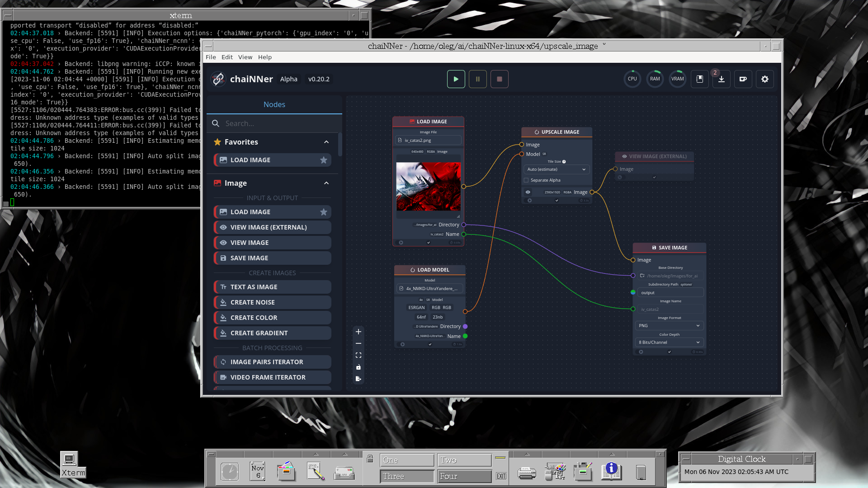868x488 pixels.
Task: Collapse the Favorites section
Action: click(326, 142)
